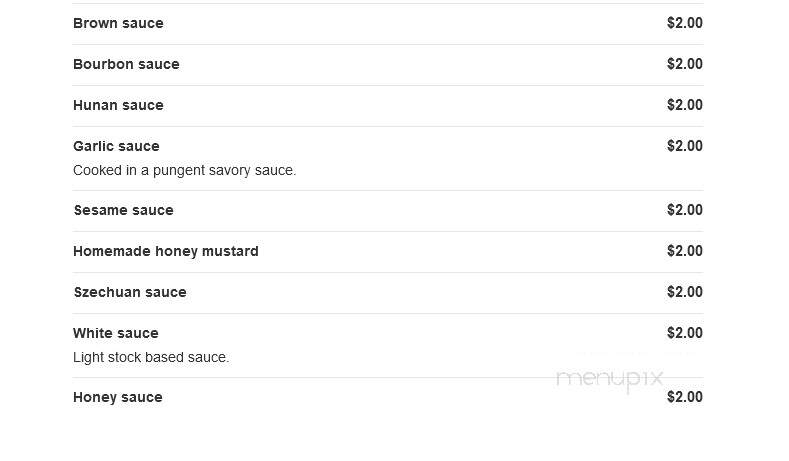Screen dimensions: 789x461
Task: Select the Brown sauce menu item
Action: (x=118, y=23)
